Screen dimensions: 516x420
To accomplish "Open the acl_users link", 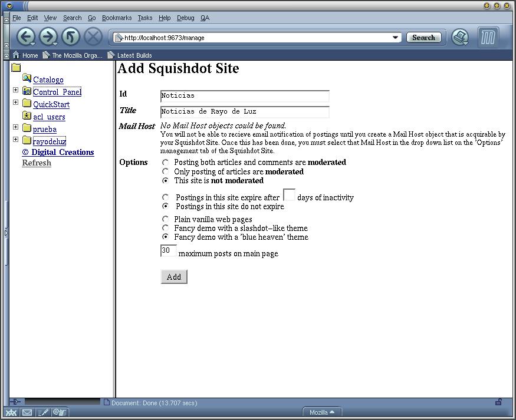I will coord(49,117).
